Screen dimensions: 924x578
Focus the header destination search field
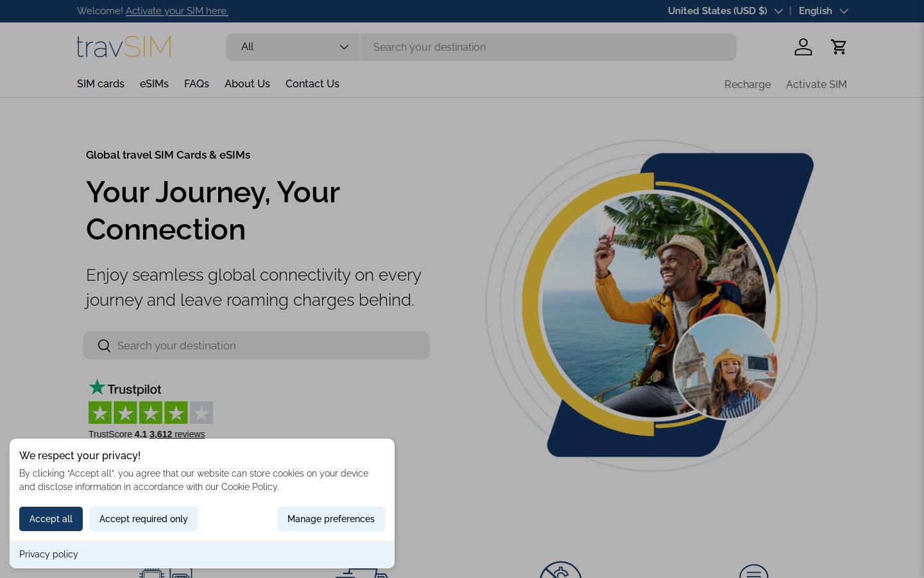tap(549, 47)
